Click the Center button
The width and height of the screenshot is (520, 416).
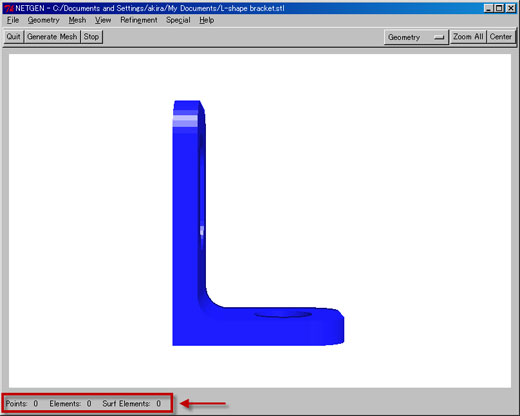click(500, 37)
